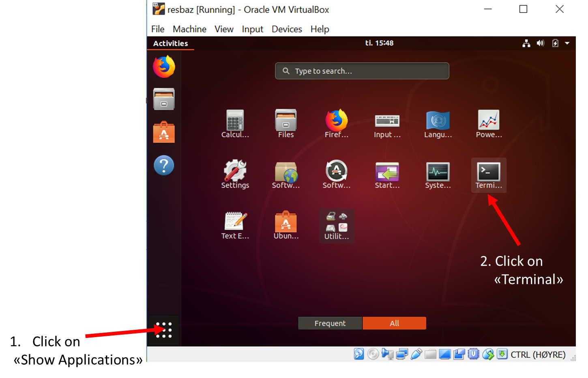The image size is (588, 378).
Task: Open the Utilities app folder
Action: click(337, 226)
